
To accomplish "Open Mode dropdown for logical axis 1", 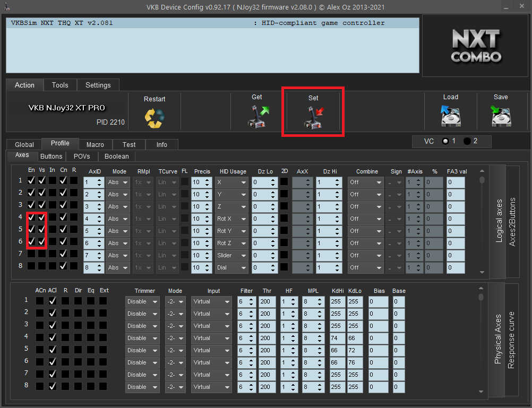I will [x=117, y=183].
